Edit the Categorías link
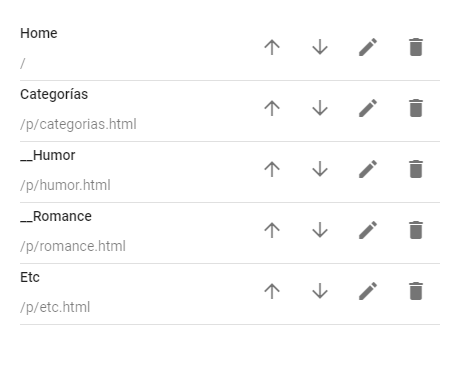 point(368,108)
